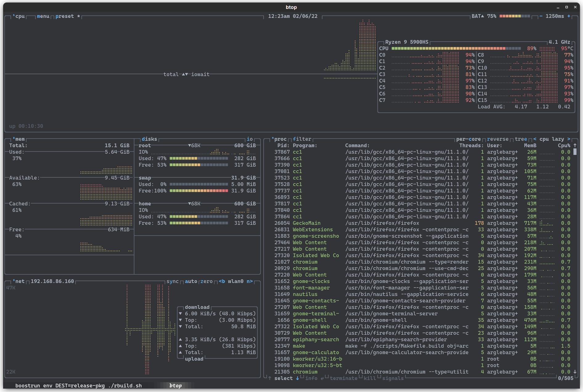Click the ▲▼ selector beside total iowait
583x392 pixels.
185,74
